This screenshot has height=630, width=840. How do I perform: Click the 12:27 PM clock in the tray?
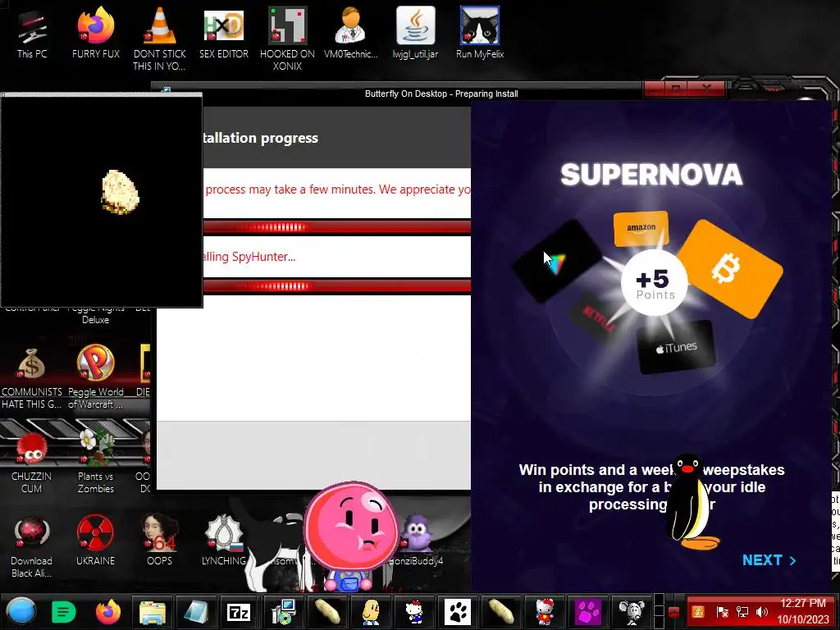coord(802,603)
